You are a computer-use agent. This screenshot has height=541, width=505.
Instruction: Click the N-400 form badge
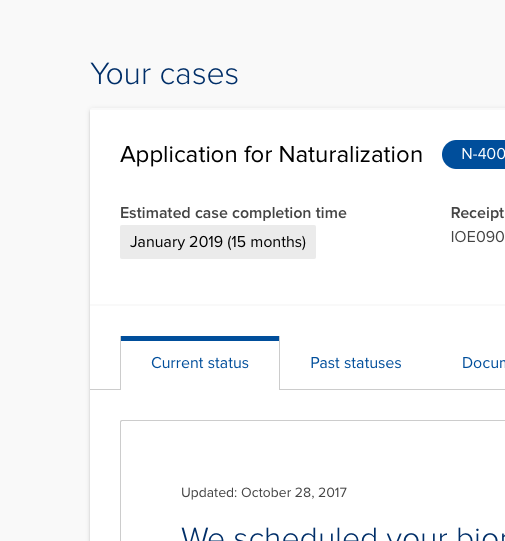click(474, 154)
